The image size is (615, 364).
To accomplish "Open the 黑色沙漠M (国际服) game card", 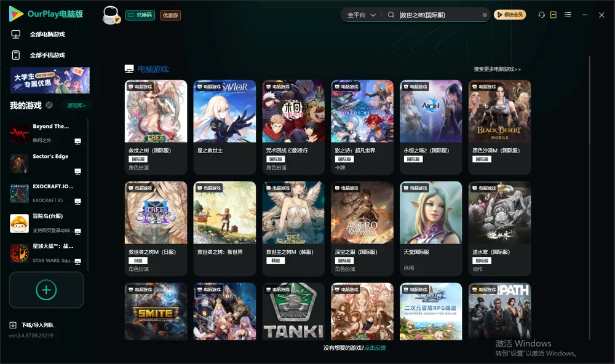I will 499,127.
